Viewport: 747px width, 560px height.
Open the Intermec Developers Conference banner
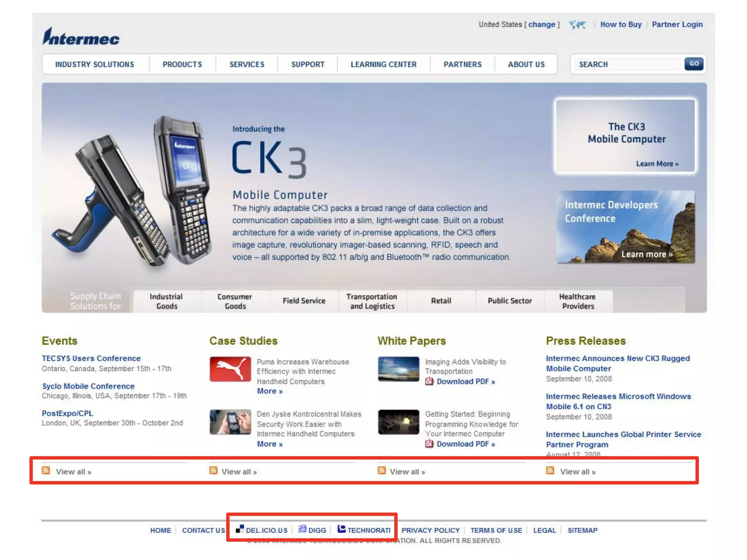625,227
